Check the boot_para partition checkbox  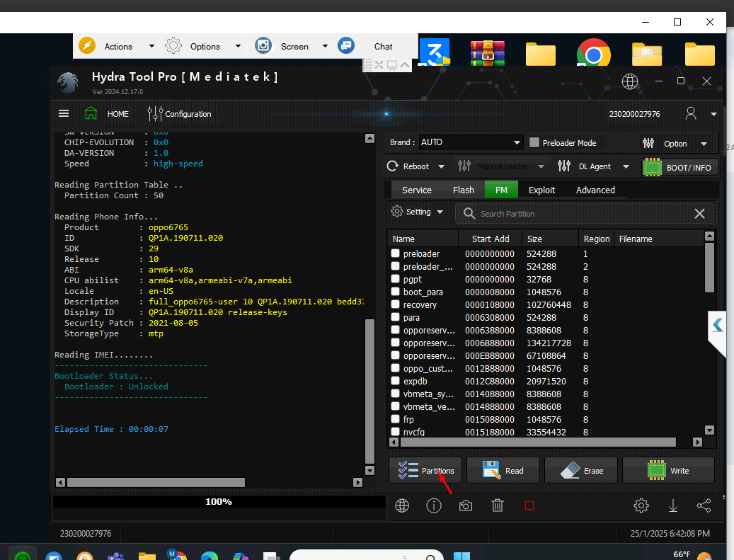396,291
